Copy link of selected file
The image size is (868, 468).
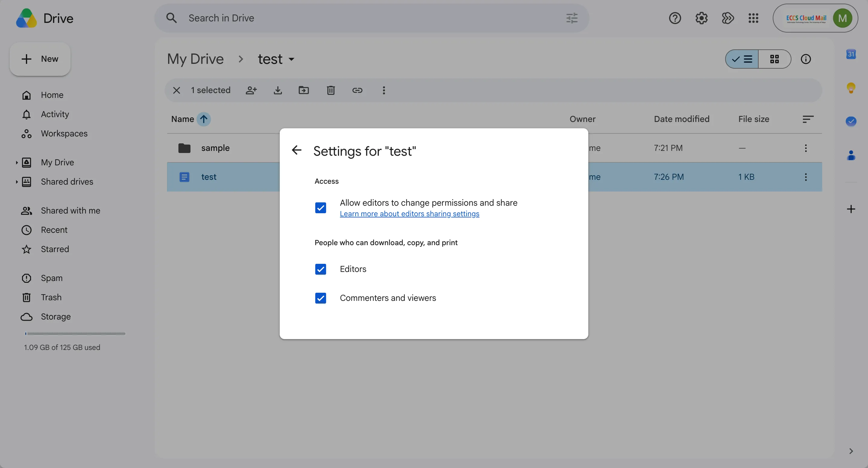pyautogui.click(x=357, y=90)
